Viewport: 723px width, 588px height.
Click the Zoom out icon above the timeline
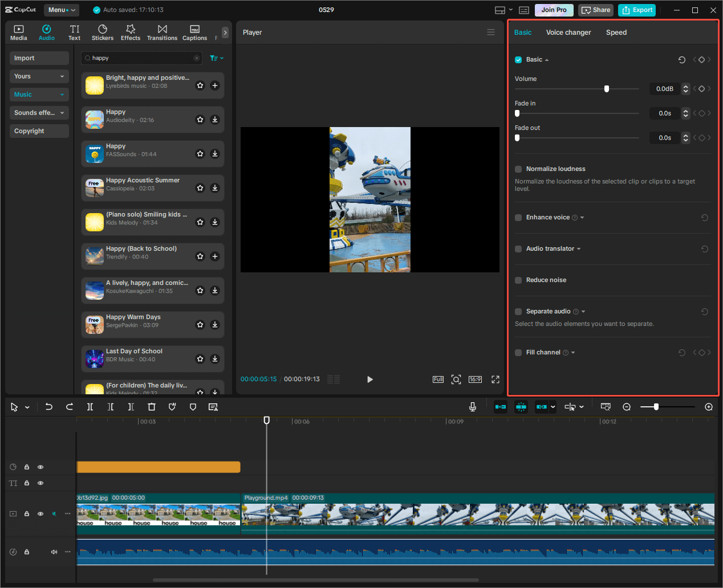click(627, 407)
